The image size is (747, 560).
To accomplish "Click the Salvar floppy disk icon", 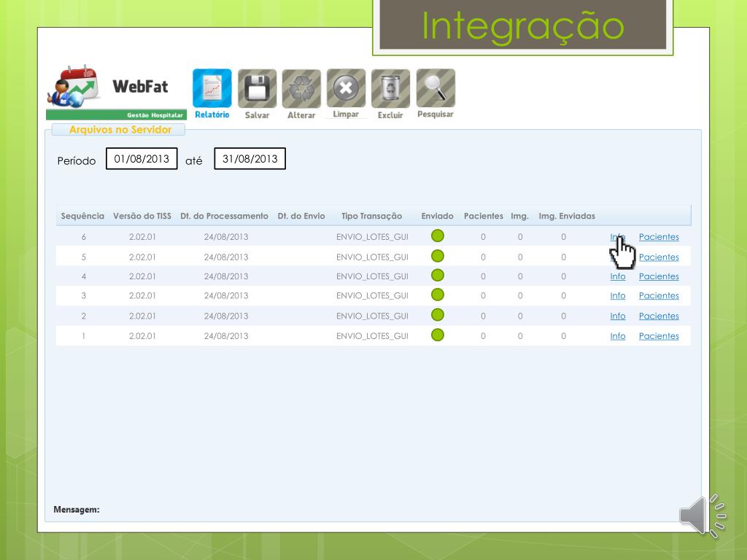I will (x=258, y=88).
